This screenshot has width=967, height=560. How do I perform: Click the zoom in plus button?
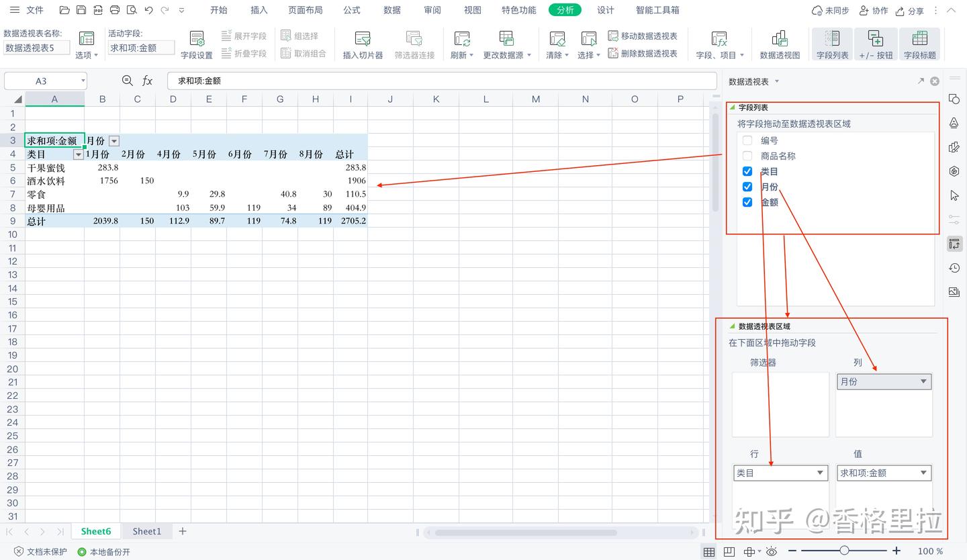tap(896, 551)
